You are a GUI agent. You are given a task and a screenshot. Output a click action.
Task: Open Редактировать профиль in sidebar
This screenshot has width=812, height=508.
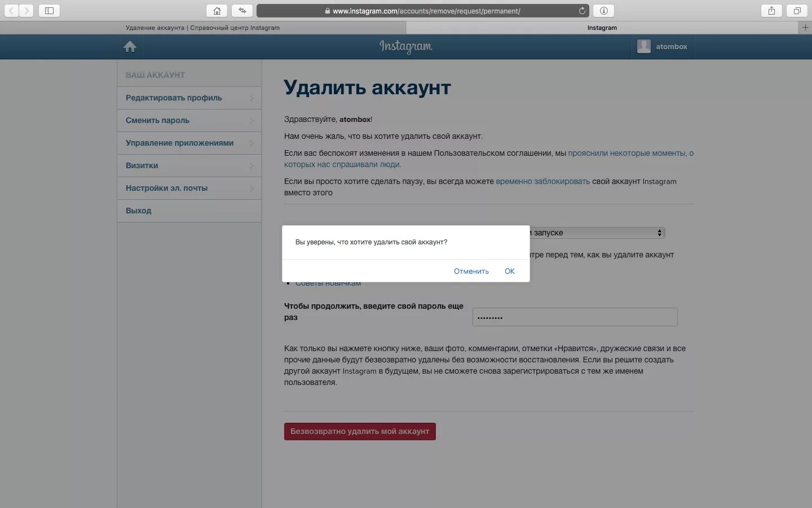point(189,98)
